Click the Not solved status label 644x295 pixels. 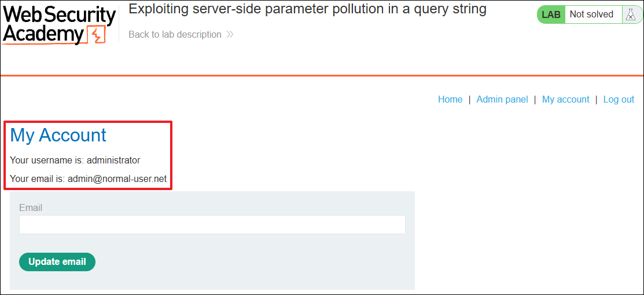tap(591, 15)
